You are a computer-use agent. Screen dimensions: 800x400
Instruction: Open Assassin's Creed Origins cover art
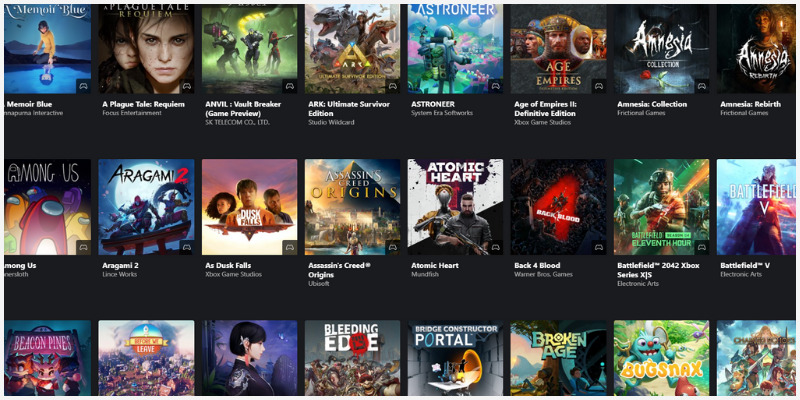tap(353, 207)
